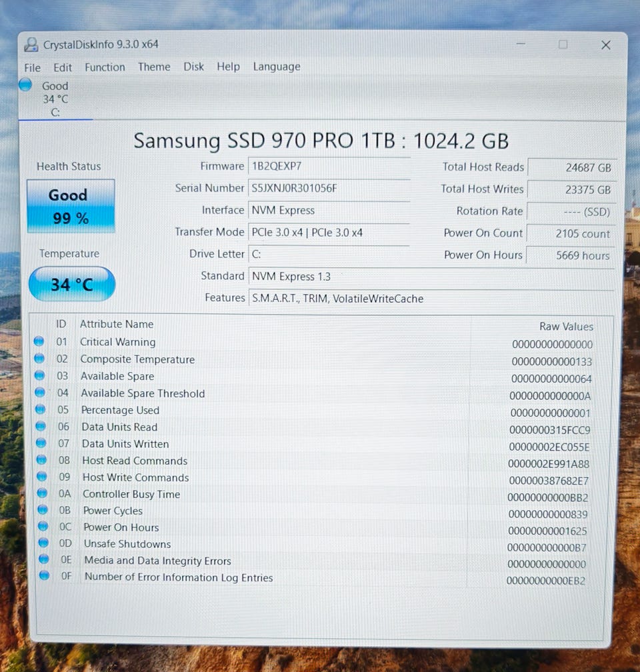
Task: Click the Good 99 % health status button
Action: tap(71, 206)
